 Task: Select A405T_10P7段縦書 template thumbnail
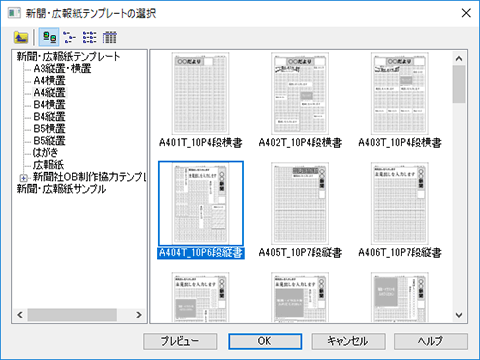(x=300, y=203)
